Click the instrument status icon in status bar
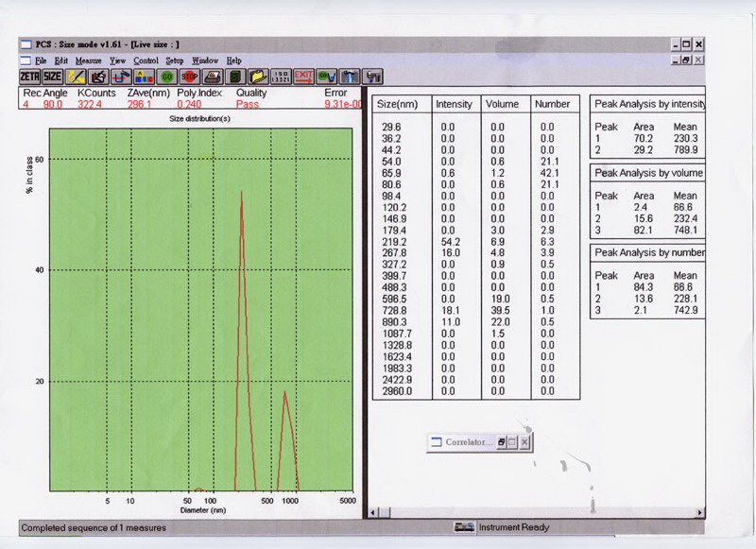 coord(463,527)
